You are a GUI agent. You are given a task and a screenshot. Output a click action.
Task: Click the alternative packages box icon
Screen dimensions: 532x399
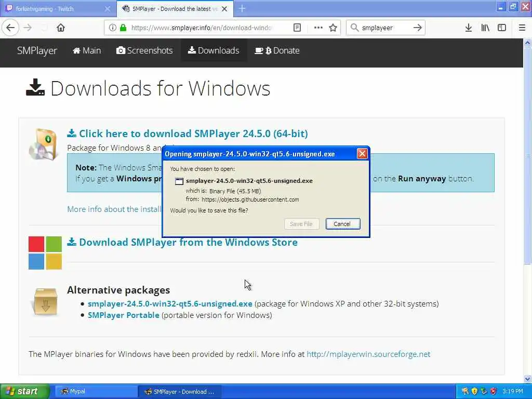[x=46, y=301]
